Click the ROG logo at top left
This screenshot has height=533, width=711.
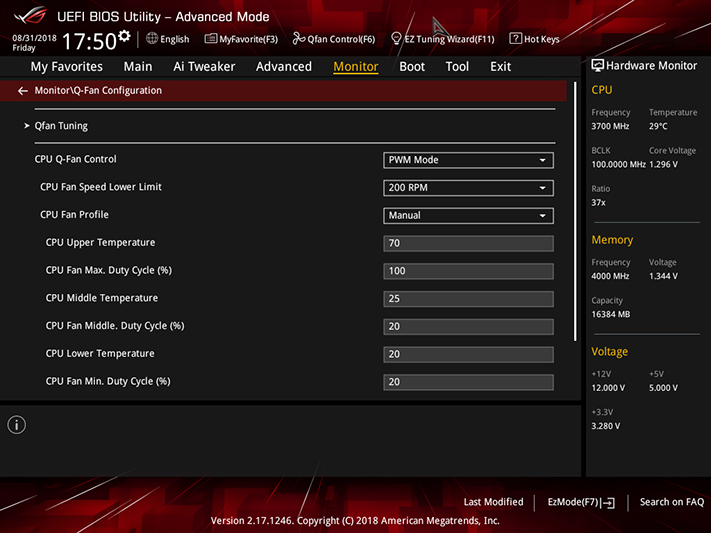coord(30,16)
